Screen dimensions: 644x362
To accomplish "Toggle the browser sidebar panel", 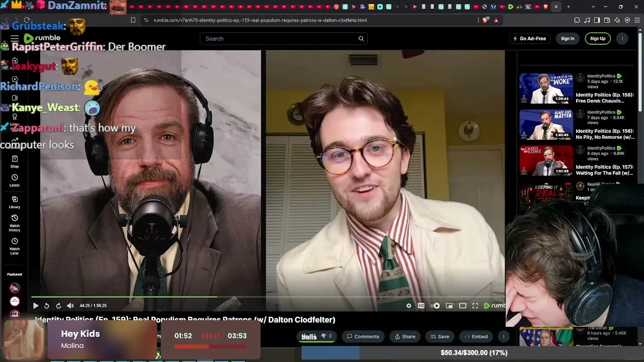I will click(597, 20).
